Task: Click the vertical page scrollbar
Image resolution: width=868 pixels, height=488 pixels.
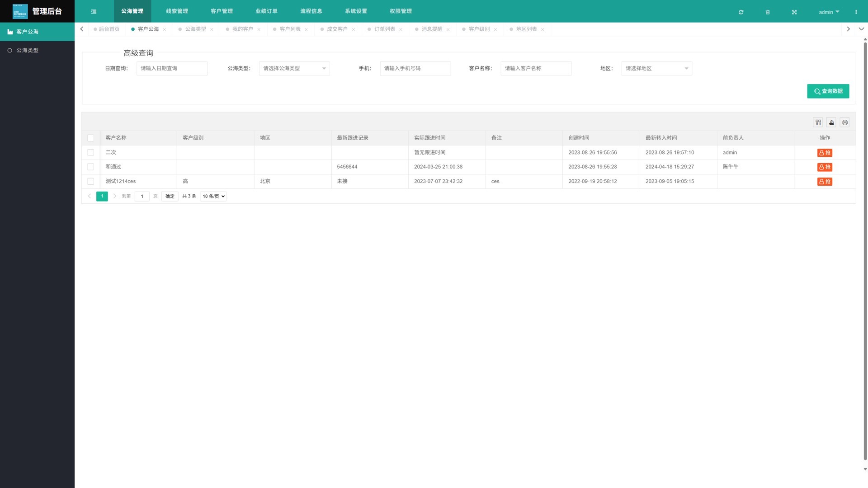Action: pos(865,251)
